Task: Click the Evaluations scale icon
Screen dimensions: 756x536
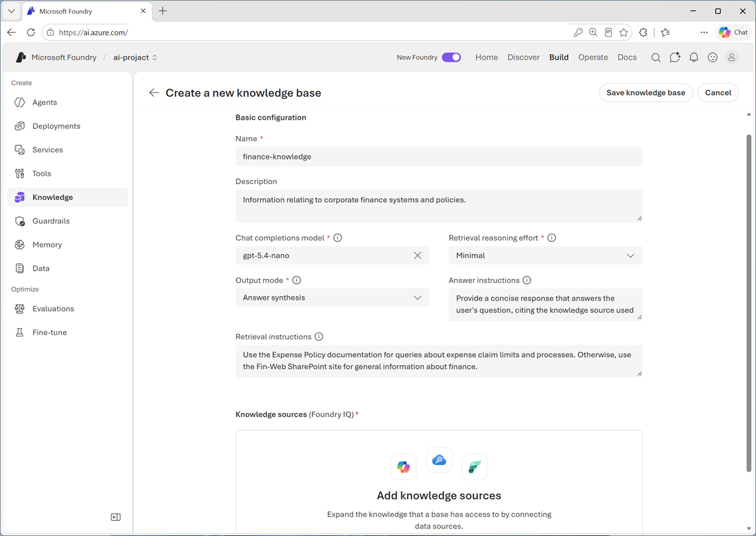Action: (x=20, y=309)
